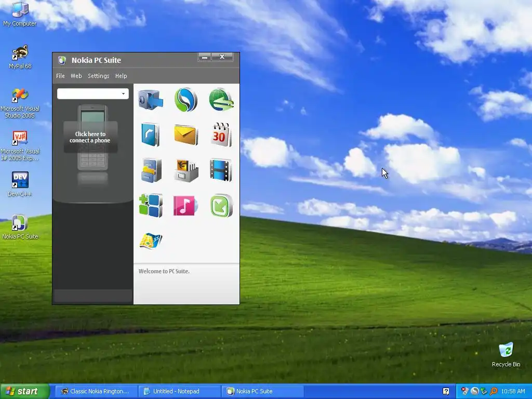
Task: Select the Recycle Bin icon
Action: click(x=506, y=355)
